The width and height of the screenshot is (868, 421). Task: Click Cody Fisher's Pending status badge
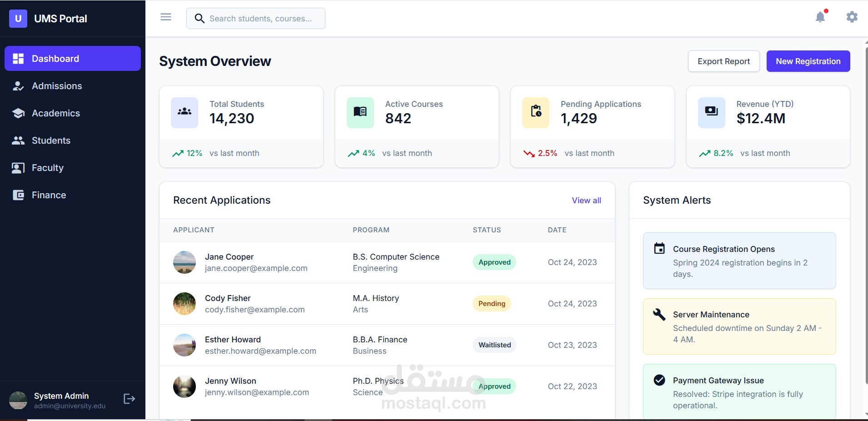coord(492,304)
